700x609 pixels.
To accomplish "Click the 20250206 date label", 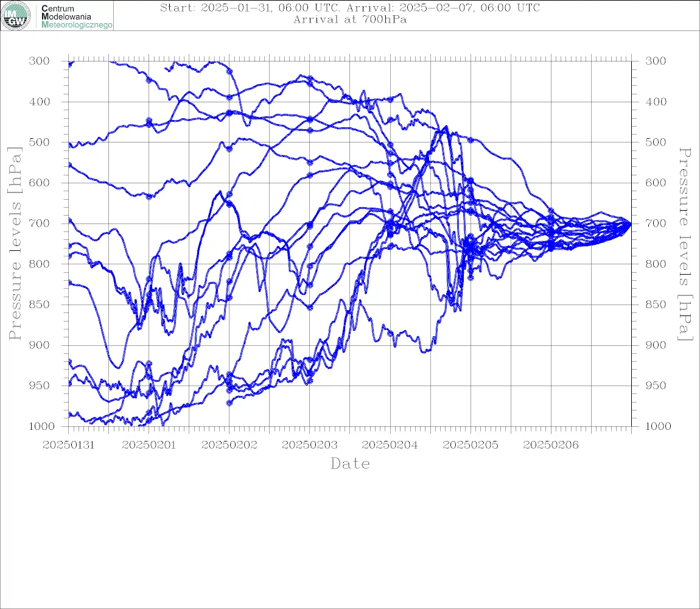I will click(x=551, y=445).
